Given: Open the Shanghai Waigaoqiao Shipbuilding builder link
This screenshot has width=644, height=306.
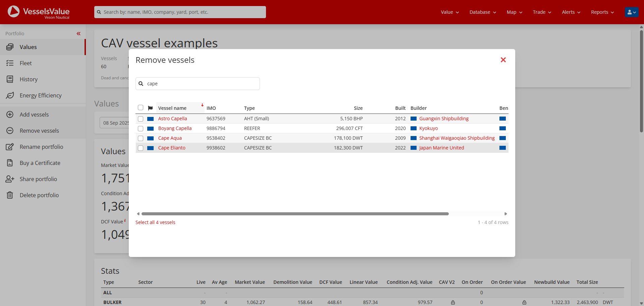Looking at the screenshot, I should 457,138.
